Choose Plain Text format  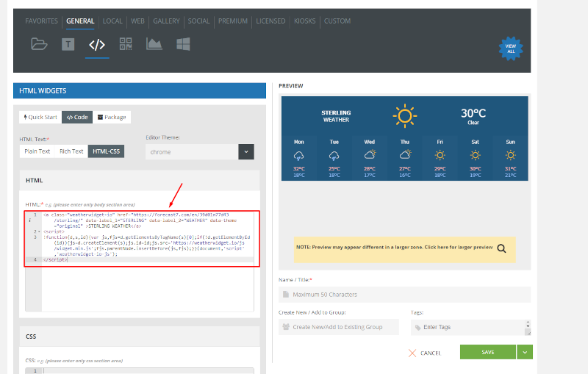(x=37, y=151)
